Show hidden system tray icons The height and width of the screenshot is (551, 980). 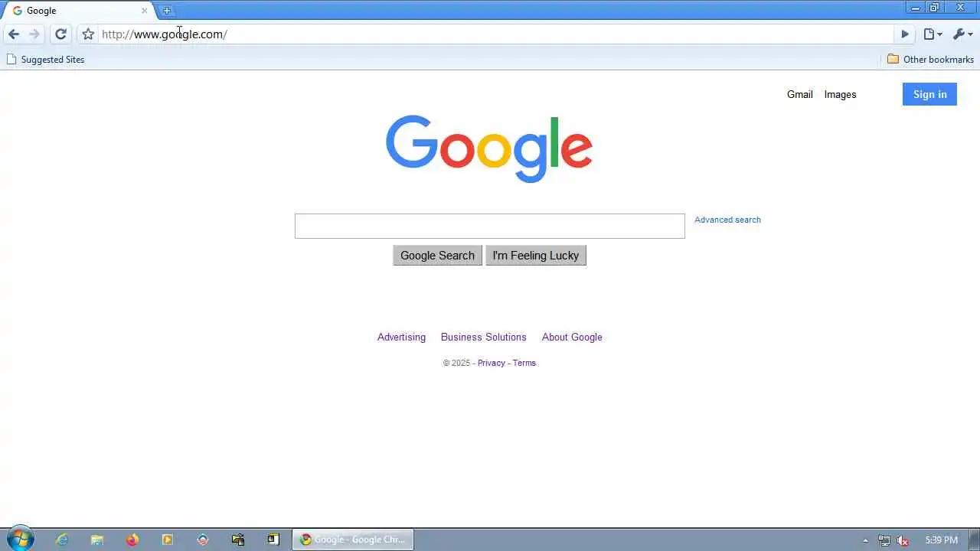[865, 540]
